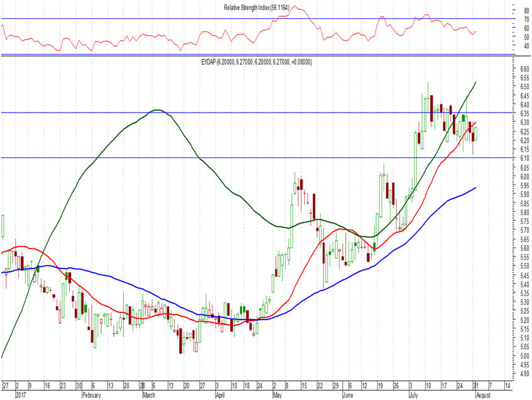The width and height of the screenshot is (532, 400).
Task: Select the 50 label on RSI axis
Action: 526,37
